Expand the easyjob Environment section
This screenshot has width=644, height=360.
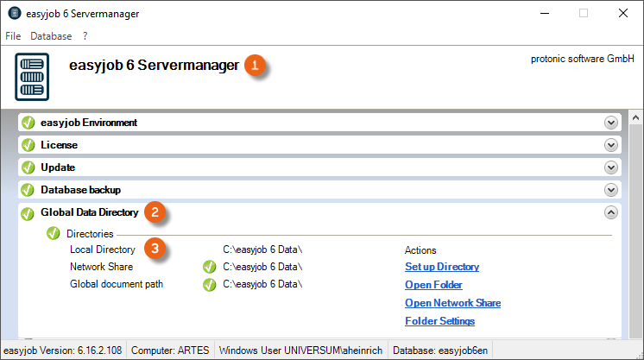[611, 123]
